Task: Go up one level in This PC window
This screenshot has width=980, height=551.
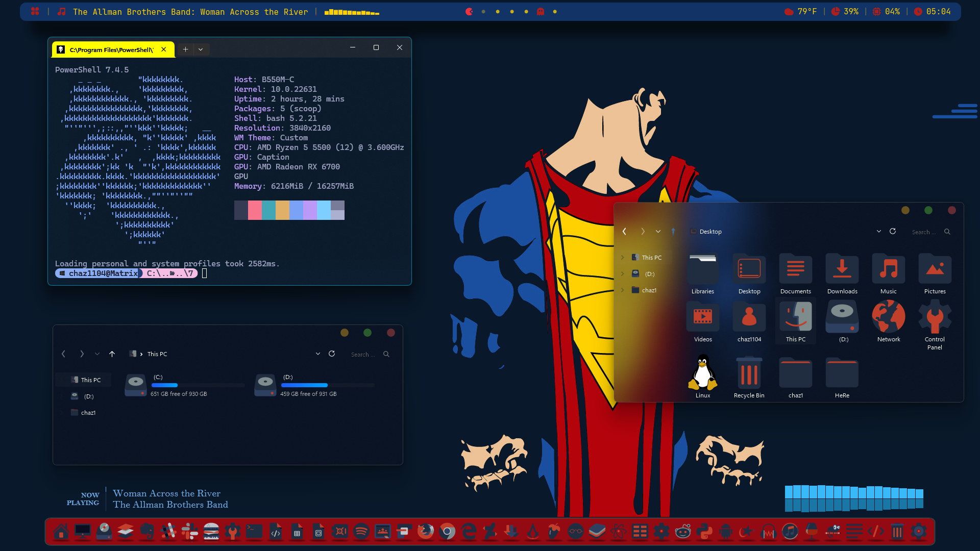Action: (112, 354)
